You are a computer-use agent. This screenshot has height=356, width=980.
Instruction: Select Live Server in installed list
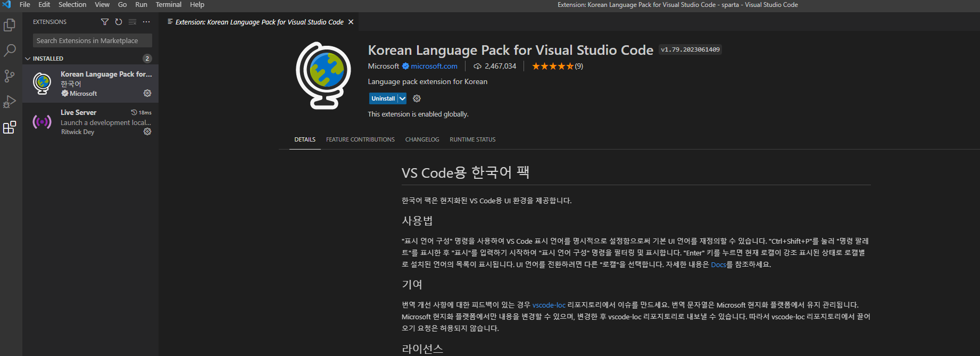[x=90, y=122]
